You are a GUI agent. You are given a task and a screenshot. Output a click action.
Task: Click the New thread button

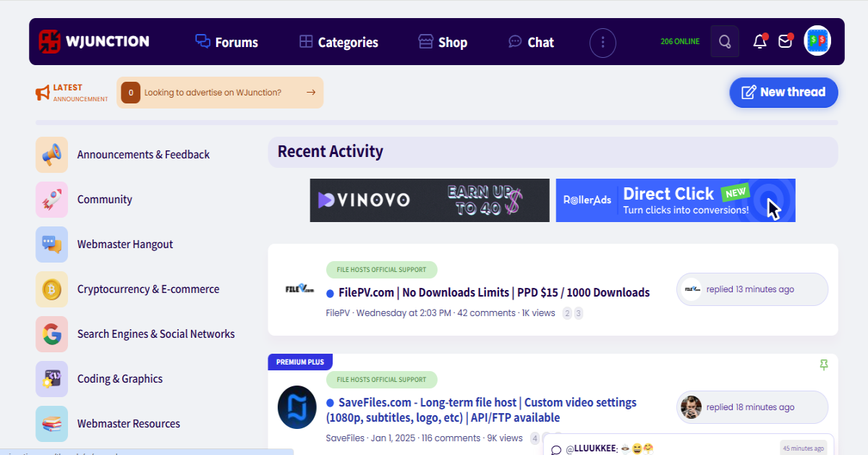point(783,93)
